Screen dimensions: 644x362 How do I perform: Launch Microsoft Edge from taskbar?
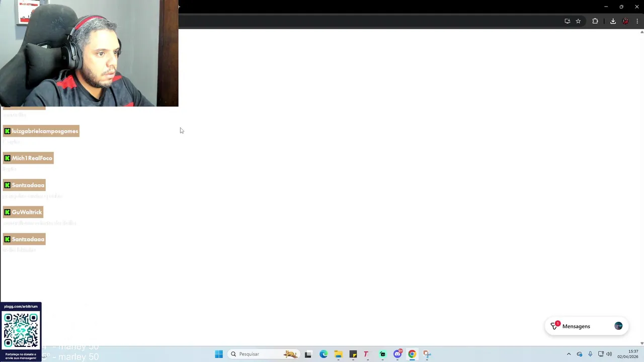pyautogui.click(x=324, y=354)
